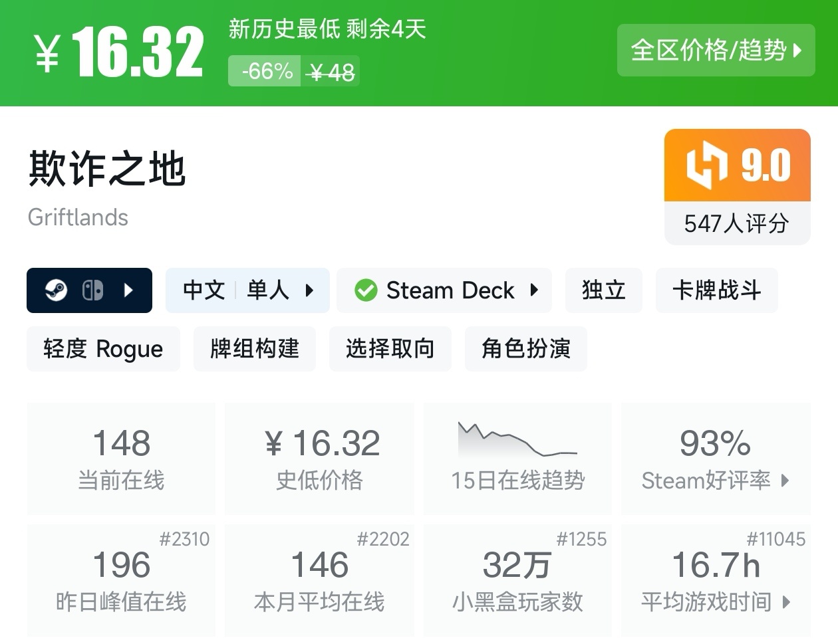The image size is (838, 644).
Task: Select the Nintendo Switch platform icon
Action: 93,290
